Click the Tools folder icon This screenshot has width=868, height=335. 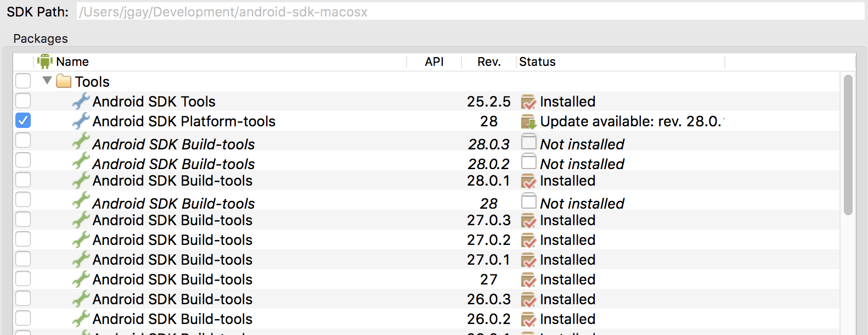[x=64, y=82]
